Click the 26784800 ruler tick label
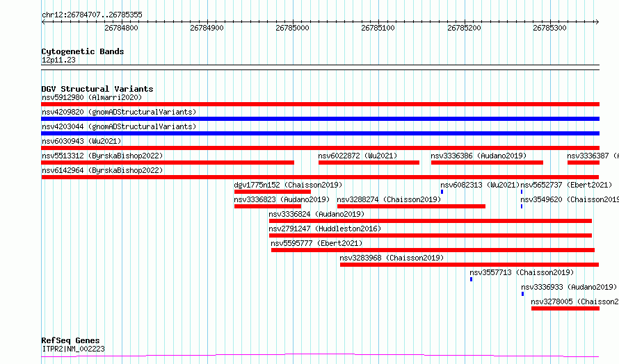This screenshot has height=364, width=619. point(121,28)
